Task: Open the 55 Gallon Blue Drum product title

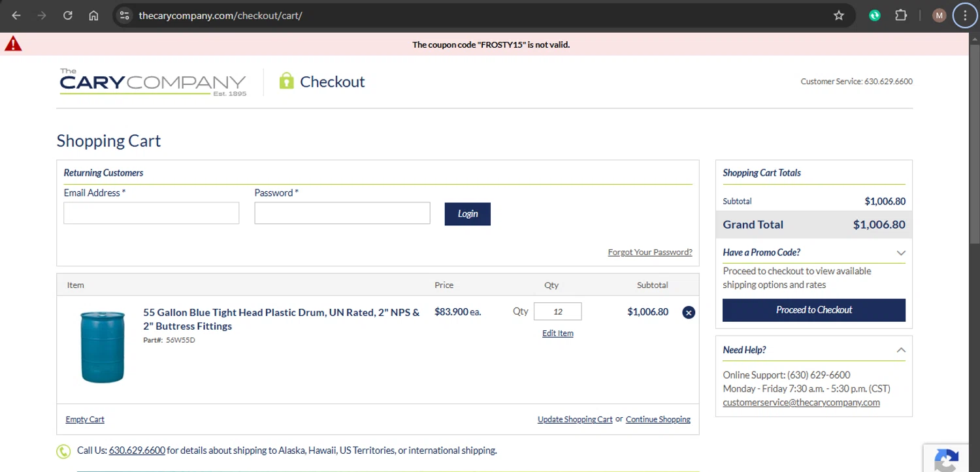Action: (282, 319)
